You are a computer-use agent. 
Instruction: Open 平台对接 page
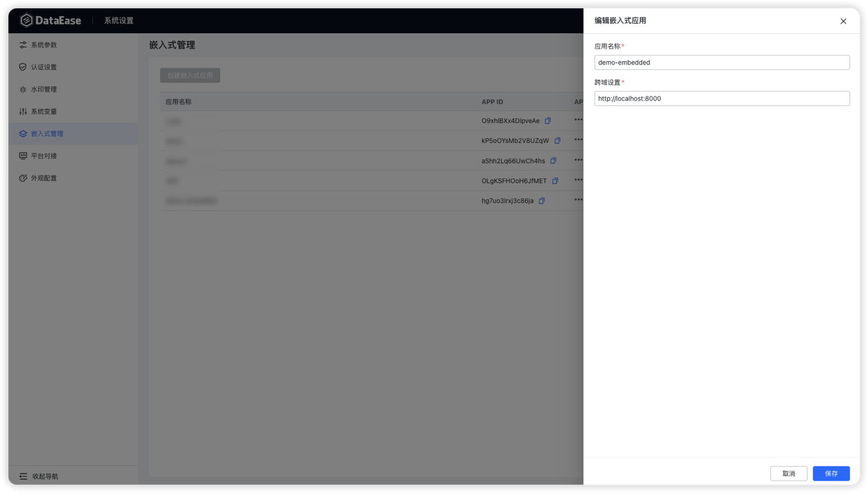(x=43, y=156)
